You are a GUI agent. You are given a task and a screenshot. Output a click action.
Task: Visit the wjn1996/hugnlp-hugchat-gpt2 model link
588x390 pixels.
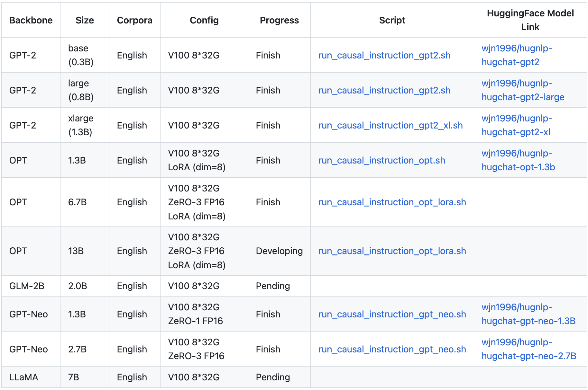(x=517, y=55)
